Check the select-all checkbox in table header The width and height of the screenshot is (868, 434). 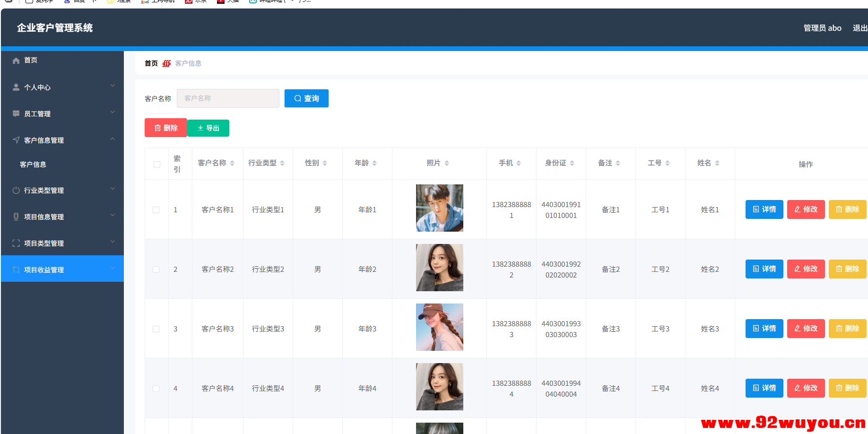point(156,164)
